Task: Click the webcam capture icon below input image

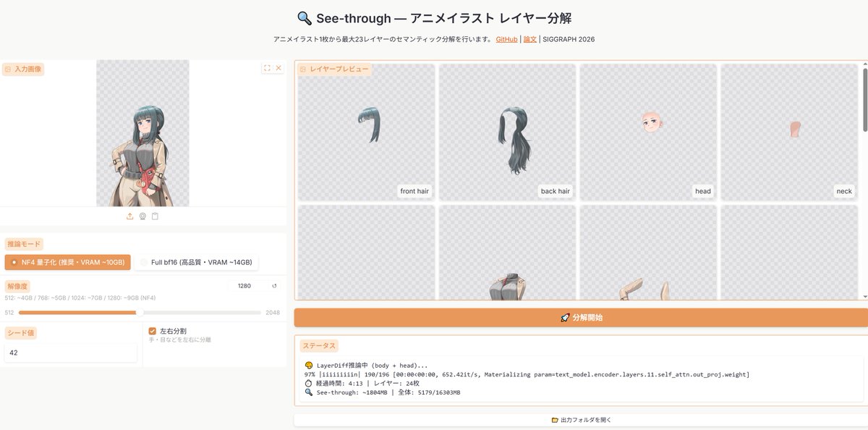Action: click(x=142, y=216)
